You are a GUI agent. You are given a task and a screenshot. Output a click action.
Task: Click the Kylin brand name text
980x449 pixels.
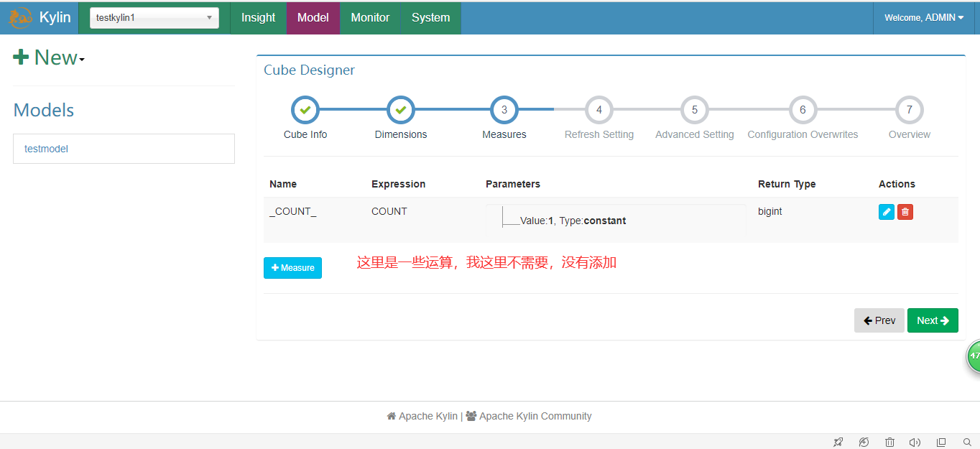click(x=55, y=17)
